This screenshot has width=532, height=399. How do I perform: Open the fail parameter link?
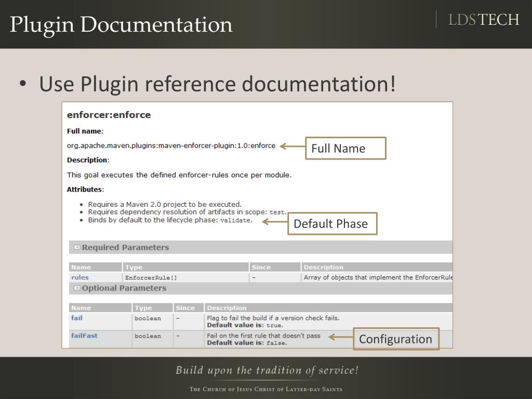pos(77,318)
